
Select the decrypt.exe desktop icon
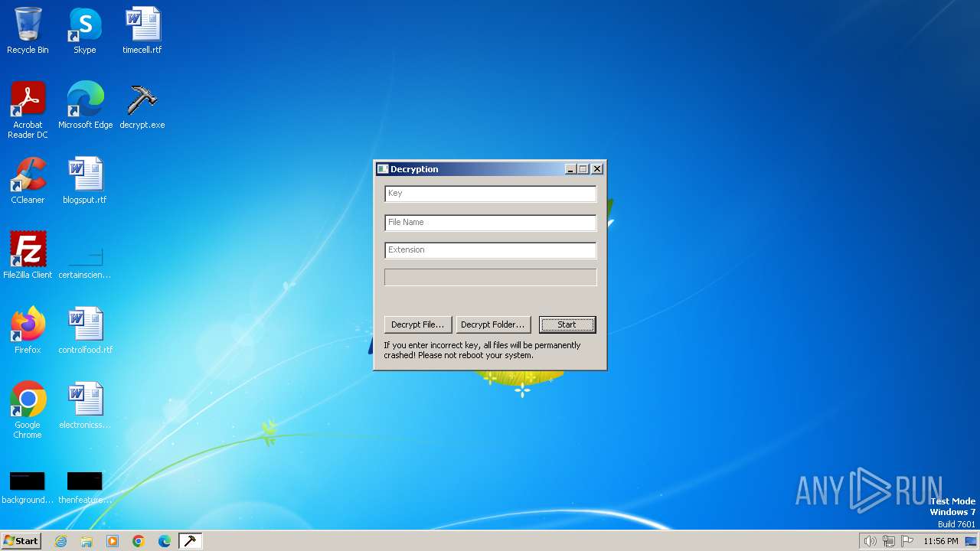coord(142,106)
